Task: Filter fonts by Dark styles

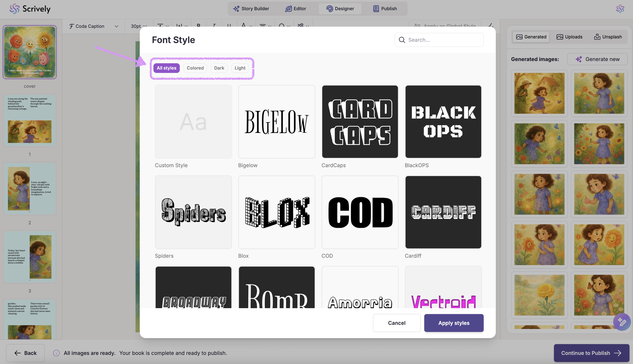Action: 219,68
